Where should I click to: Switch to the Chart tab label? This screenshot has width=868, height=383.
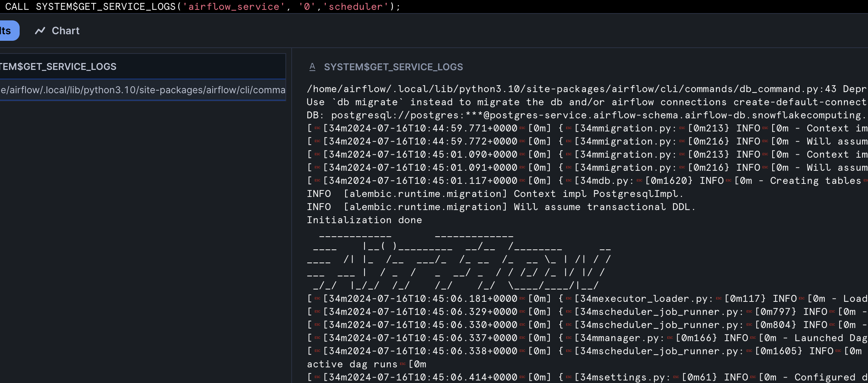click(x=66, y=31)
